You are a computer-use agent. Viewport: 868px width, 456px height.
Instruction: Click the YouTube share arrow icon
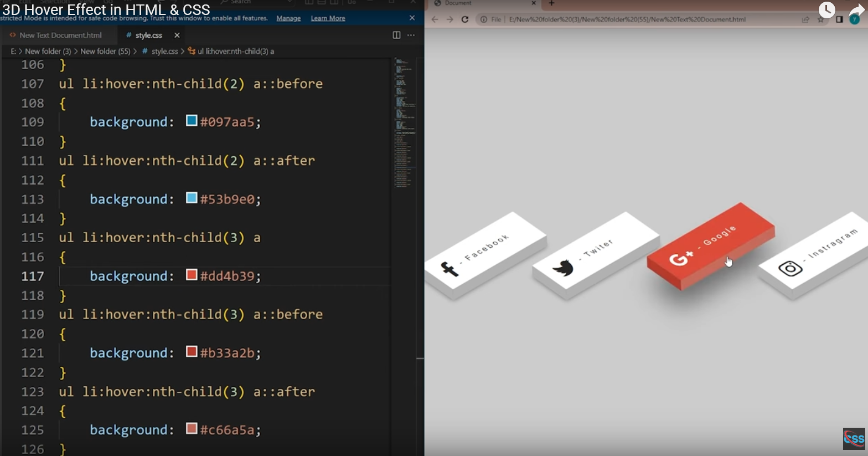pos(856,10)
